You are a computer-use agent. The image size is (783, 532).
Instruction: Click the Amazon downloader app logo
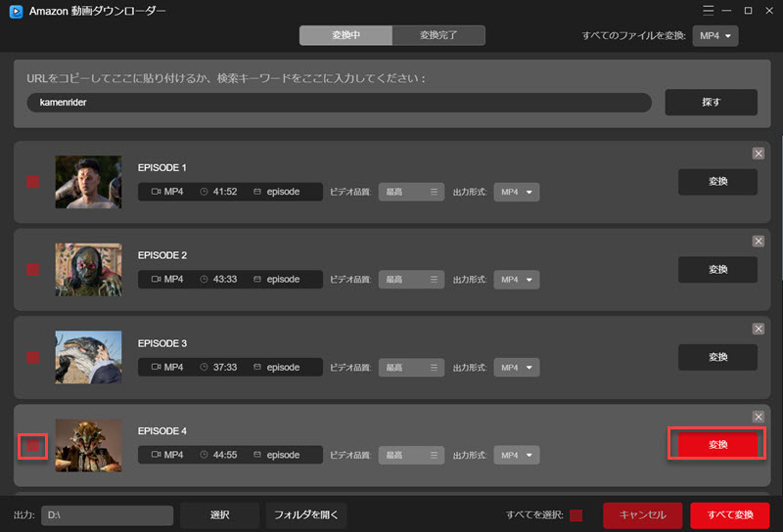pos(16,11)
